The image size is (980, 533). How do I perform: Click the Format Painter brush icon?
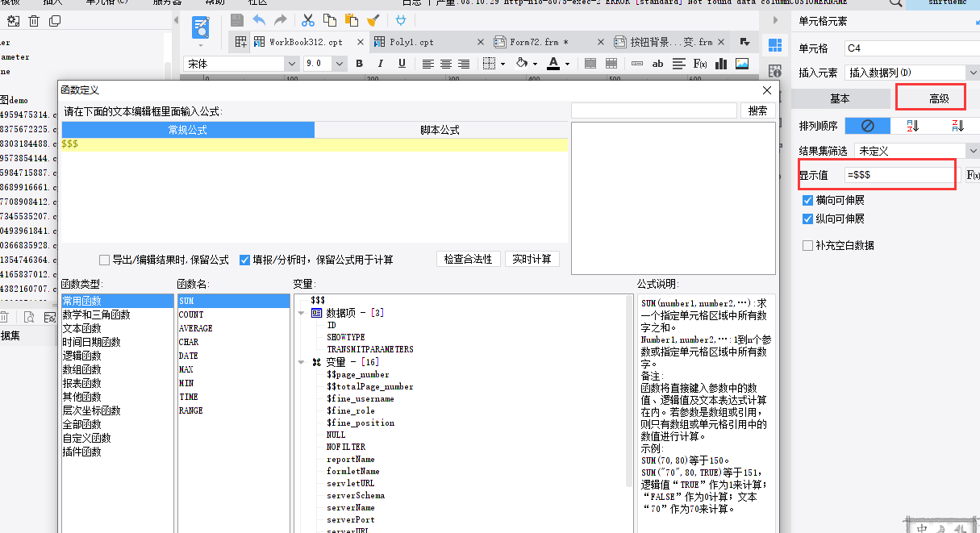coord(373,20)
